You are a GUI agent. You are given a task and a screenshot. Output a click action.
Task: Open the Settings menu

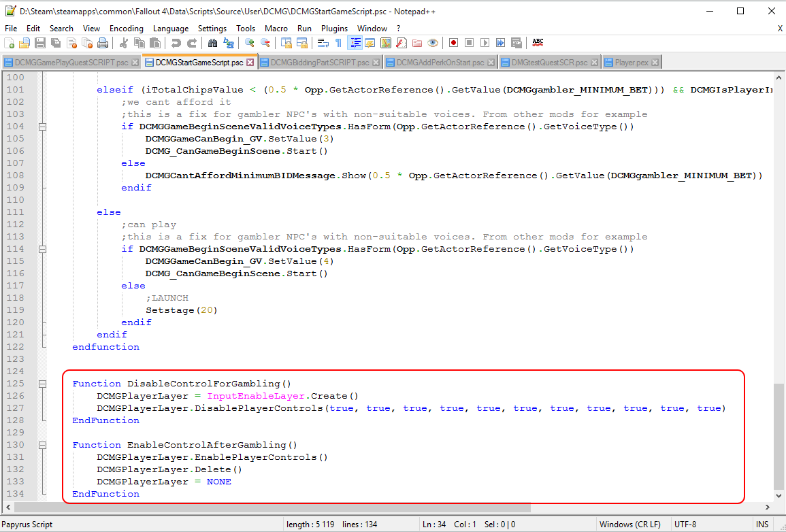(x=212, y=29)
